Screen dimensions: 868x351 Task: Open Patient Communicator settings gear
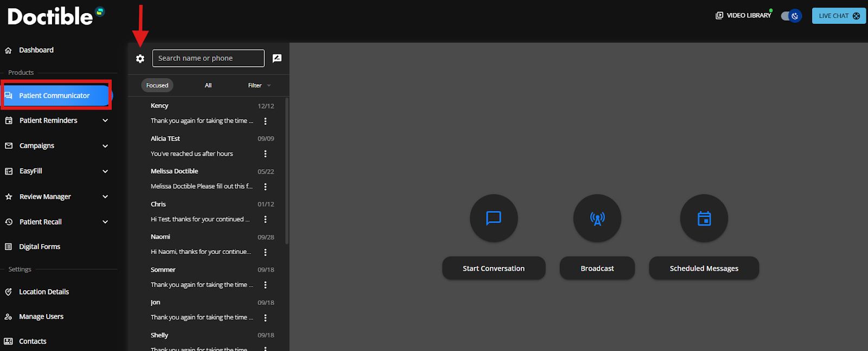[x=140, y=59]
